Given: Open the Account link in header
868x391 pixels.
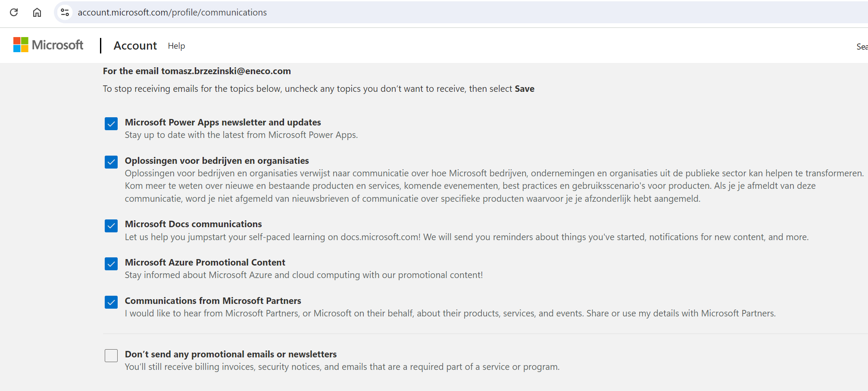Looking at the screenshot, I should [x=135, y=46].
